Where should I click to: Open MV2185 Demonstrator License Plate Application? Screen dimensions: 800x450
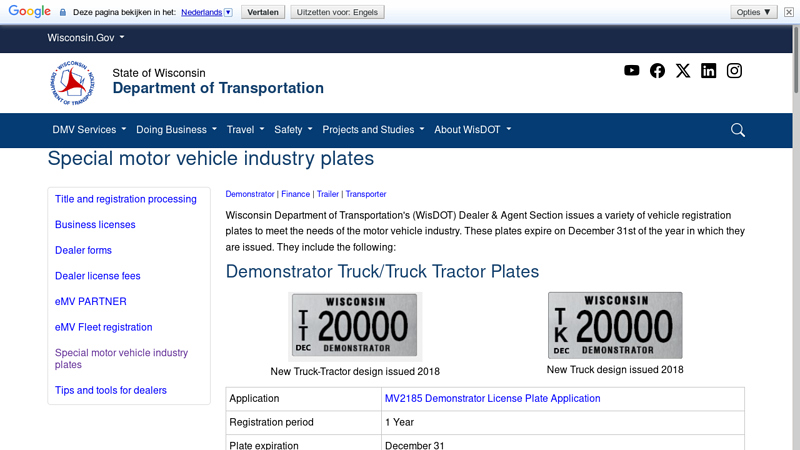[x=492, y=398]
